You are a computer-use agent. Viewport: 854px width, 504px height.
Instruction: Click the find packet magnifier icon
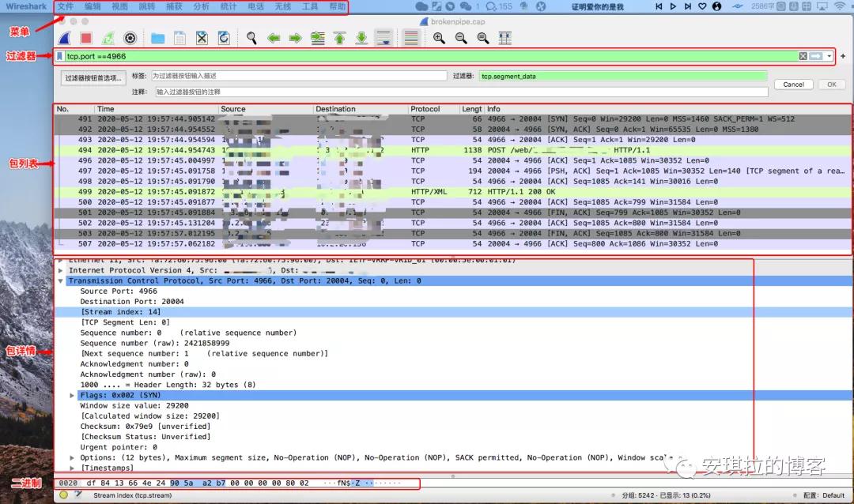[251, 38]
